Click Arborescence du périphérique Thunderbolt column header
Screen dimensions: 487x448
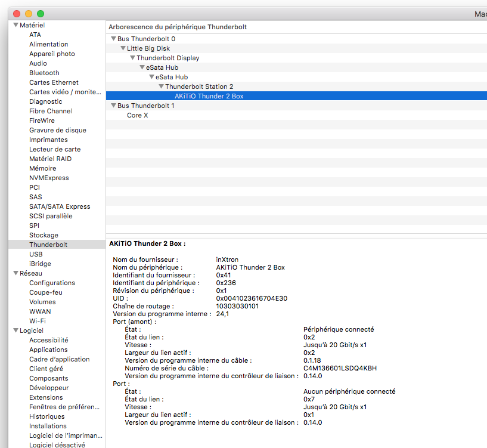coord(178,27)
